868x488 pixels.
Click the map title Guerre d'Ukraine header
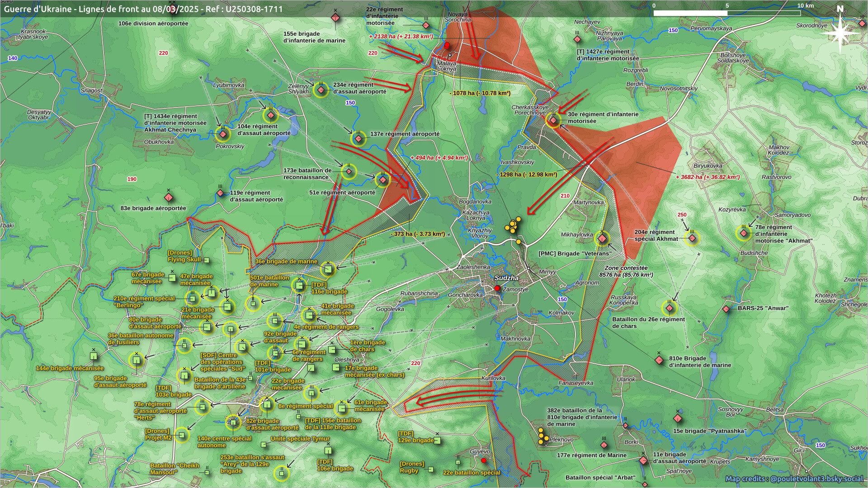[x=143, y=9]
